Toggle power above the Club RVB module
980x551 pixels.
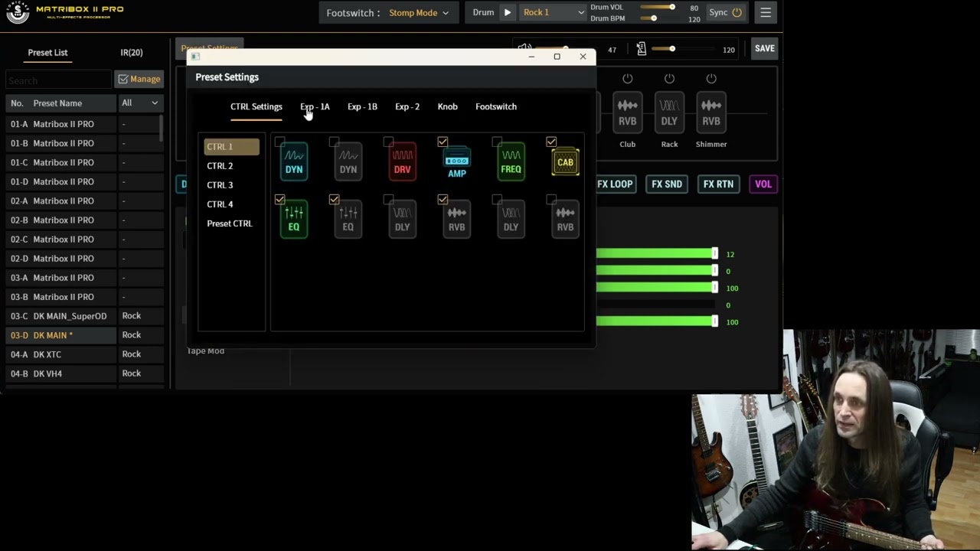tap(627, 78)
